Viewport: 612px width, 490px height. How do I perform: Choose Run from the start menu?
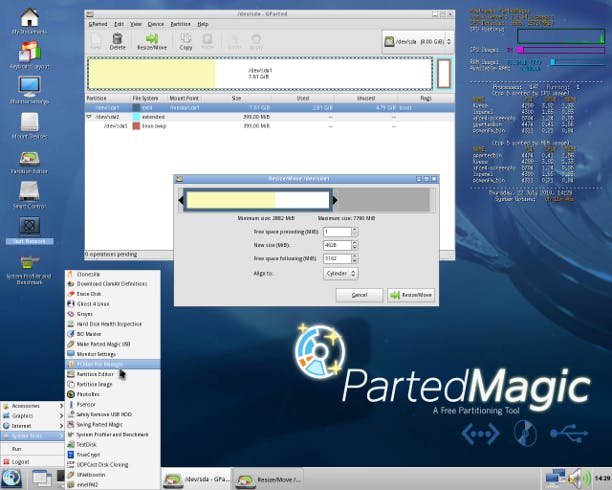click(x=32, y=449)
